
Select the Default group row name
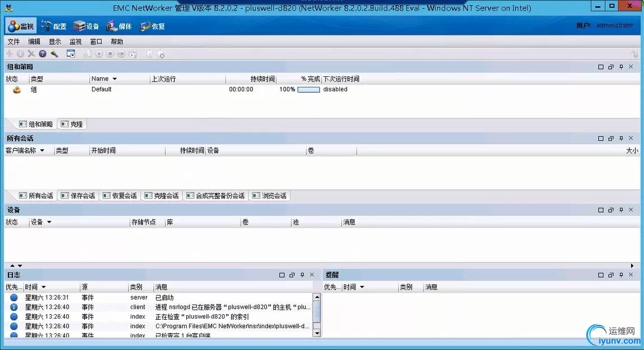coord(102,90)
